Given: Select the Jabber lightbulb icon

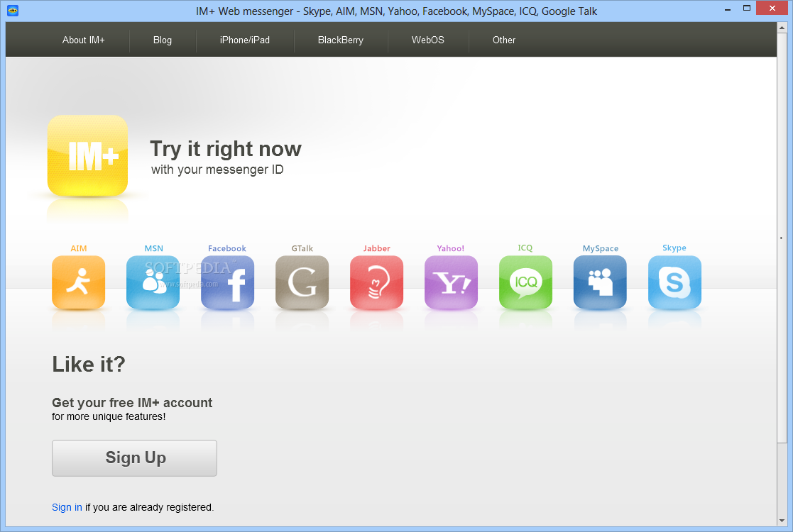Looking at the screenshot, I should click(x=377, y=282).
